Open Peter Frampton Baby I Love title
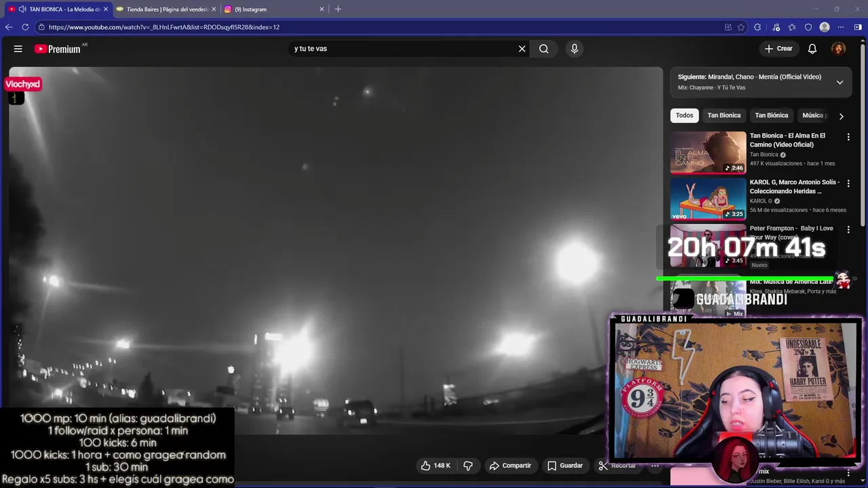Viewport: 868px width, 488px height. [x=791, y=232]
